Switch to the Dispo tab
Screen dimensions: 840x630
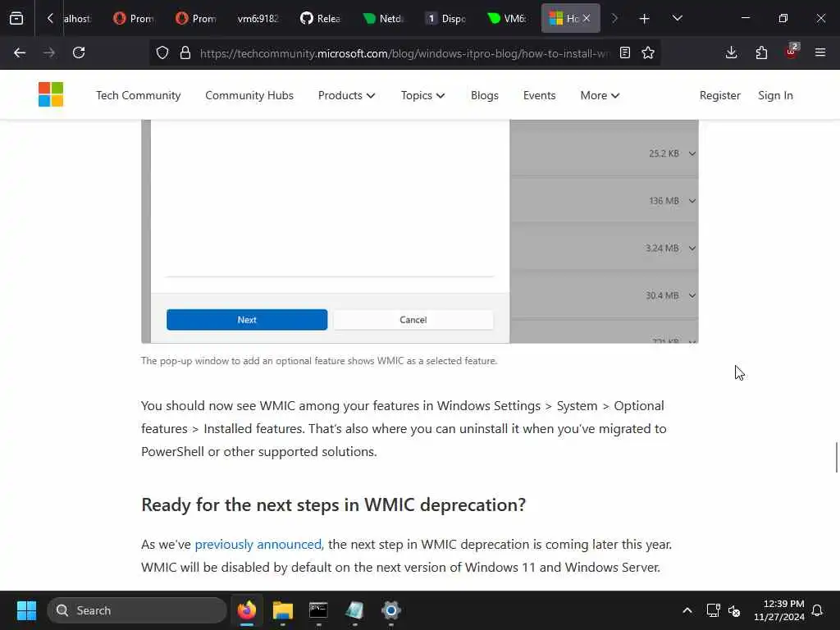[445, 19]
